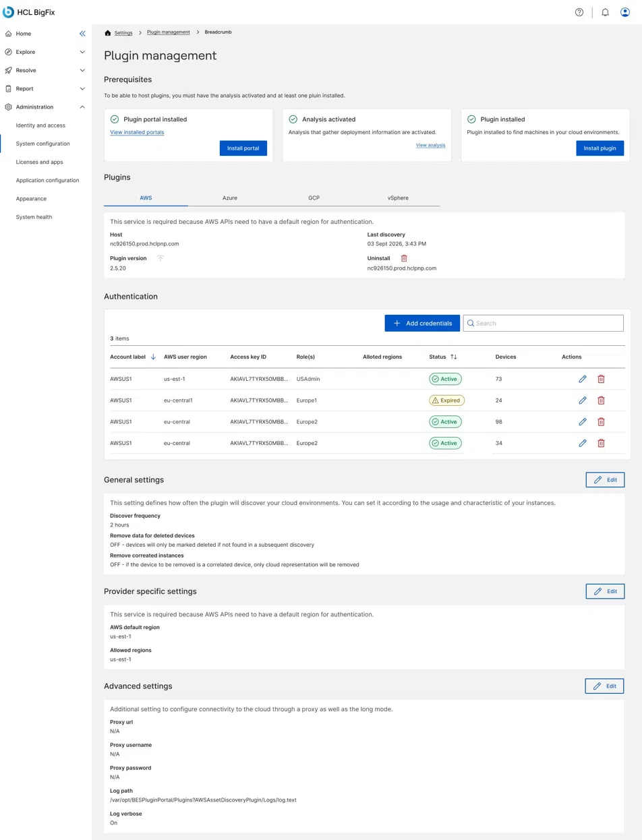Open System health
Image resolution: width=642 pixels, height=840 pixels.
click(x=34, y=217)
